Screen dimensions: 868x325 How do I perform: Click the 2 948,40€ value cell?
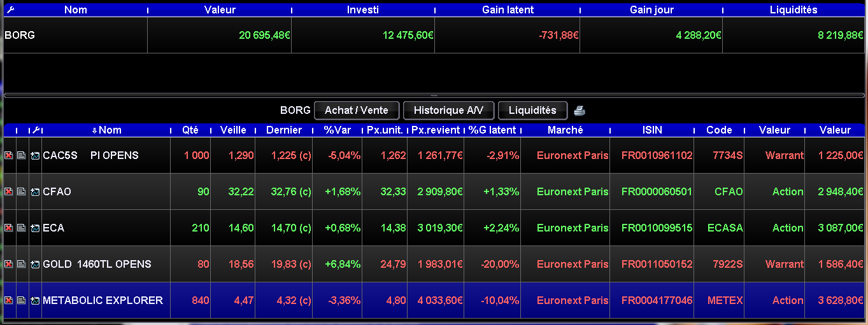point(835,192)
